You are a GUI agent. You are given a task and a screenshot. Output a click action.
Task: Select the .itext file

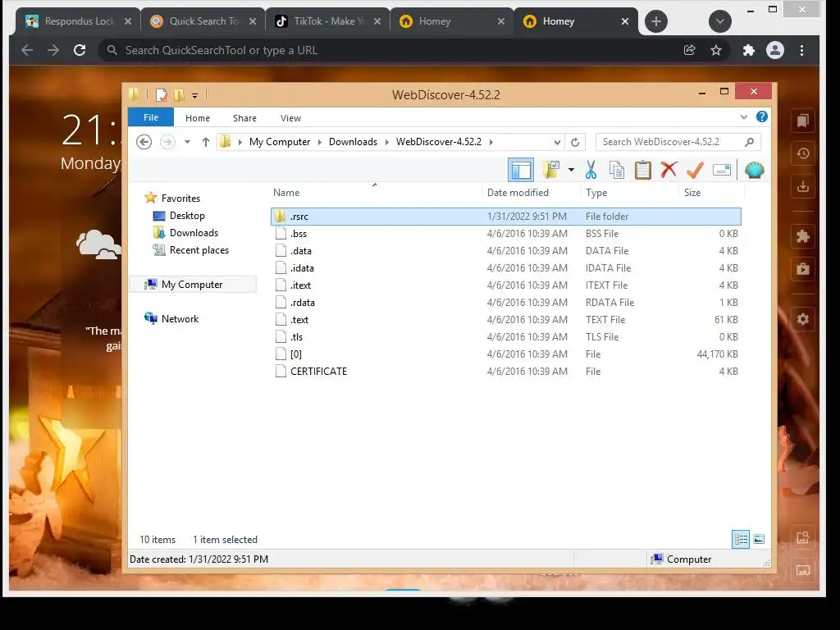505,285
